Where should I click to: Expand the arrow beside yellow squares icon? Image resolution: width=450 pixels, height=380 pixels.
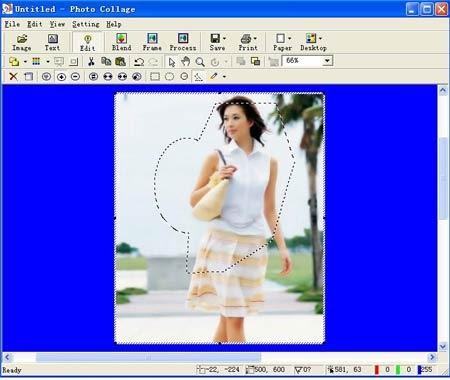(x=25, y=62)
